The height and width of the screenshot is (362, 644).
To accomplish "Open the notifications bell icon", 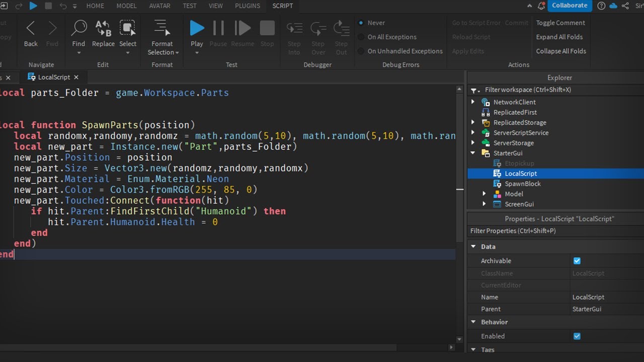I will (542, 6).
